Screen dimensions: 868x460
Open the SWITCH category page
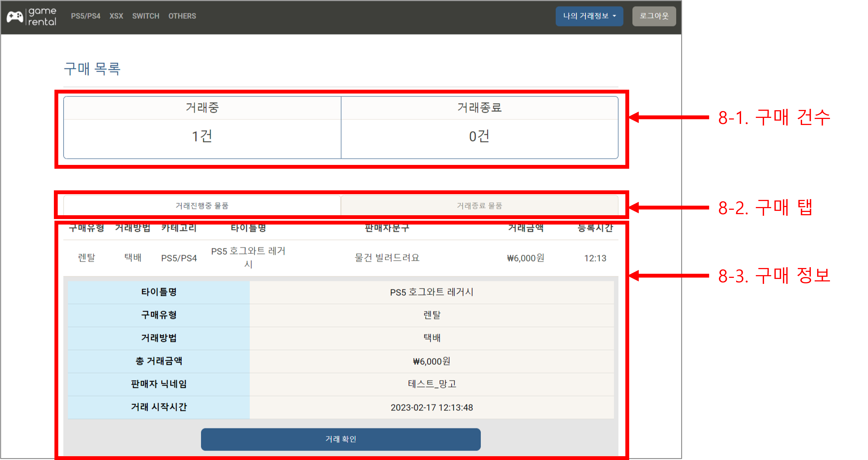pos(146,16)
